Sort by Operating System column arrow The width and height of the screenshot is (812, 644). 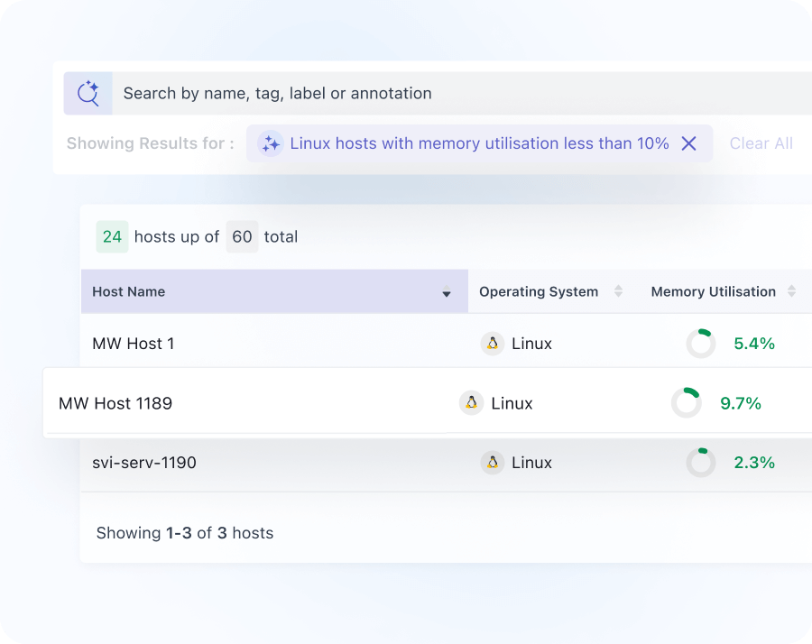[618, 291]
